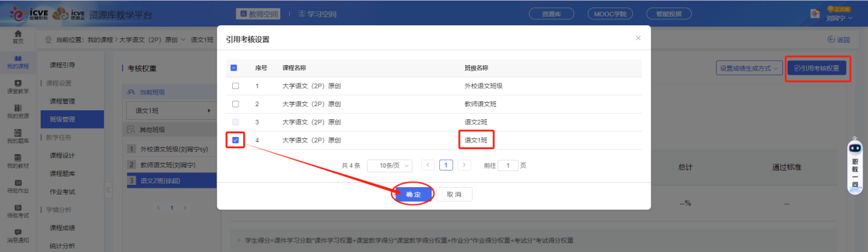Viewport: 868px width, 252px height.
Task: Click the 前往 page number input field
Action: click(x=508, y=166)
